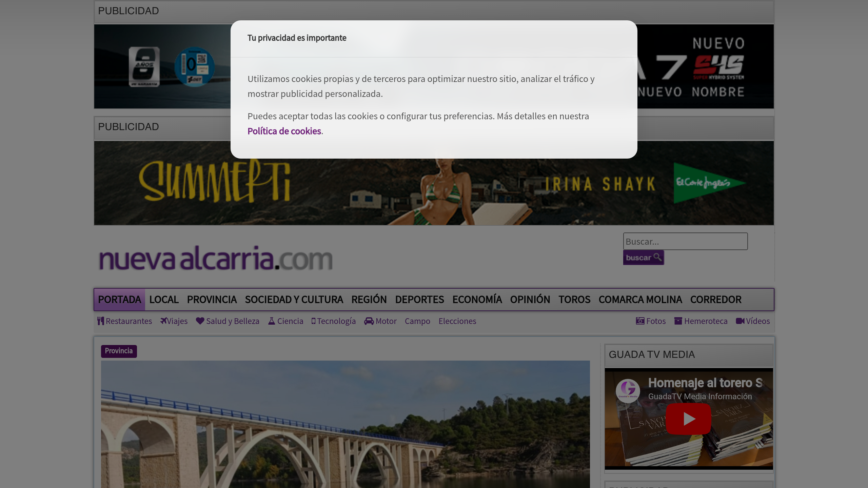
Task: Open the Fotos gallery link
Action: click(x=651, y=321)
